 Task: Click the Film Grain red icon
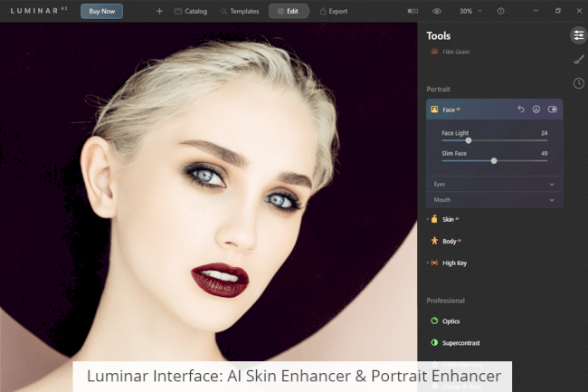[434, 52]
